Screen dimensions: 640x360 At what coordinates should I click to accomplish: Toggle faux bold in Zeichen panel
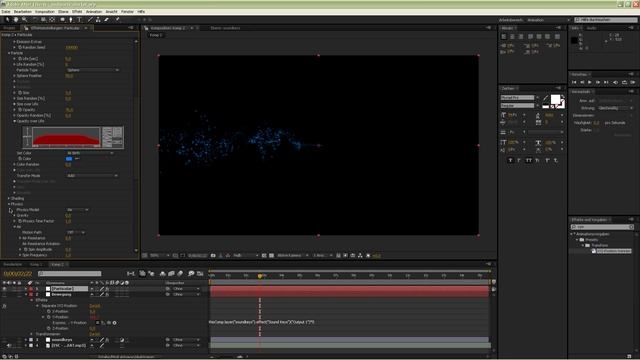point(510,160)
